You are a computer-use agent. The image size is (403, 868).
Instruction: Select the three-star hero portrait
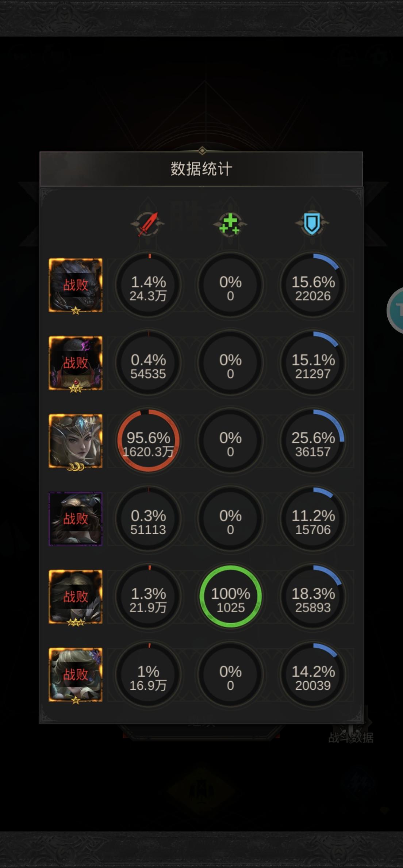76,597
